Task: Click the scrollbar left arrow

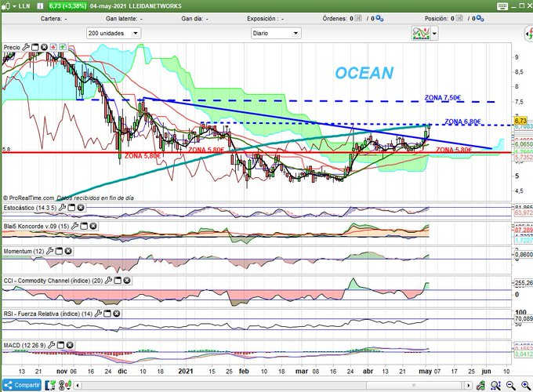Action: click(x=78, y=386)
